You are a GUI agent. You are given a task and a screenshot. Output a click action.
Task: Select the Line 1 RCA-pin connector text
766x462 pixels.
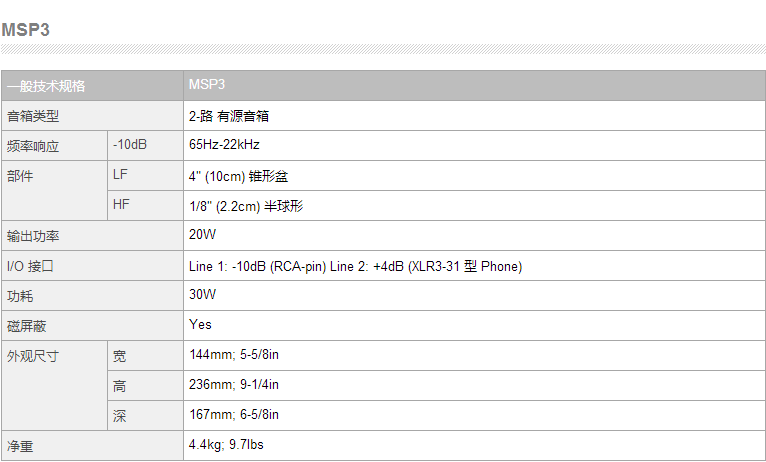(257, 266)
